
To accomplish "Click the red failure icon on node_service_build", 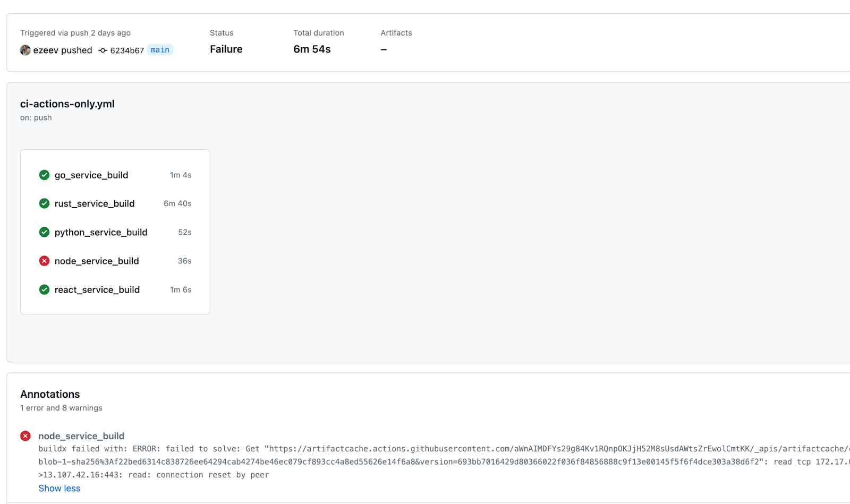I will coord(44,261).
